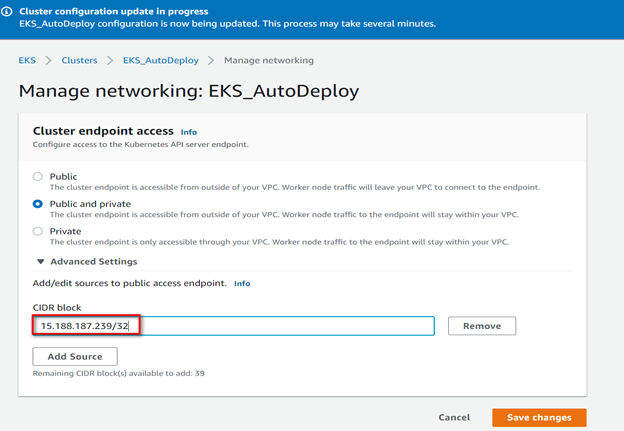Collapse the Advanced Settings section
This screenshot has width=624, height=431.
point(41,261)
